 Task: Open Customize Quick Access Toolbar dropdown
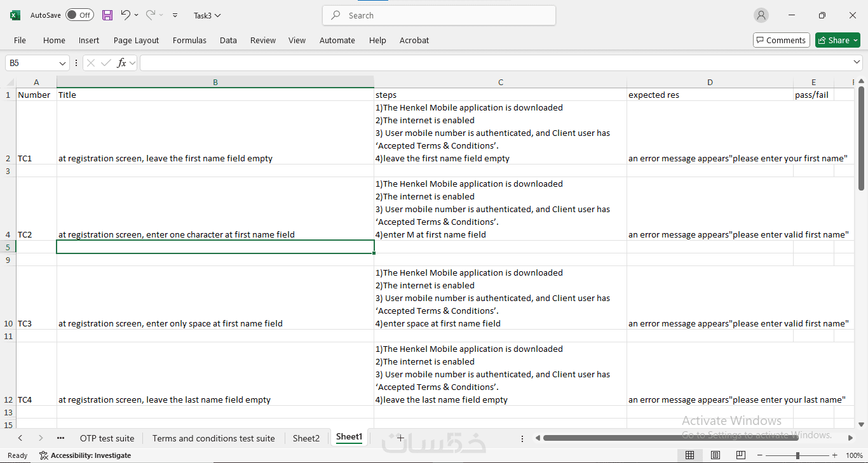tap(175, 15)
